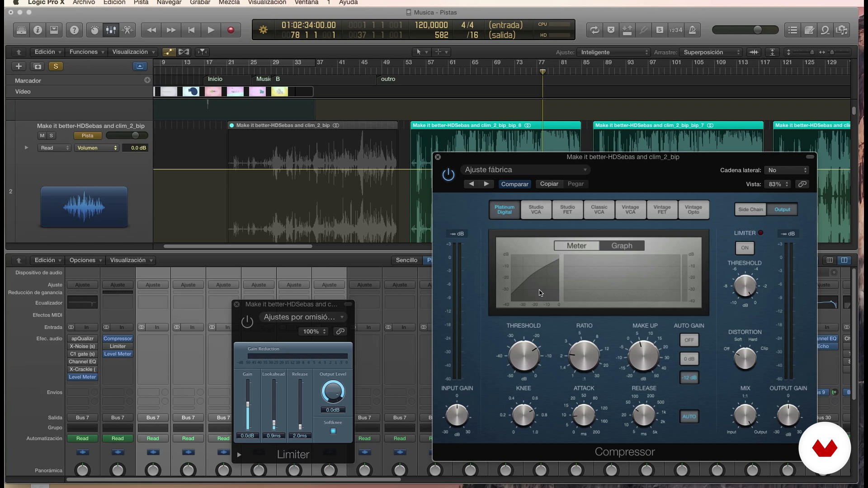Expand track automation disclosure triangle

(x=26, y=148)
